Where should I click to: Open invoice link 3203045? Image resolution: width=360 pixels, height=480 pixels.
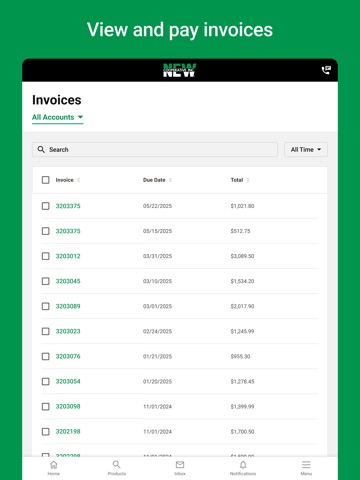point(68,281)
